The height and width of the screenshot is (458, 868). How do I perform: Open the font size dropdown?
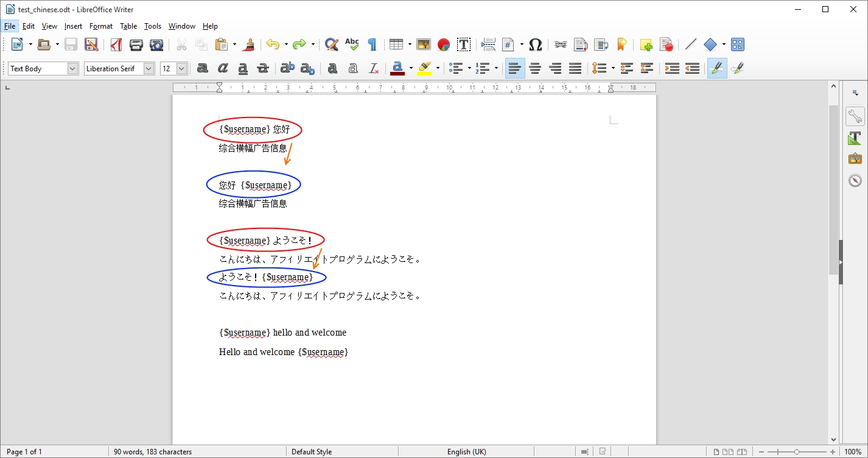(181, 69)
